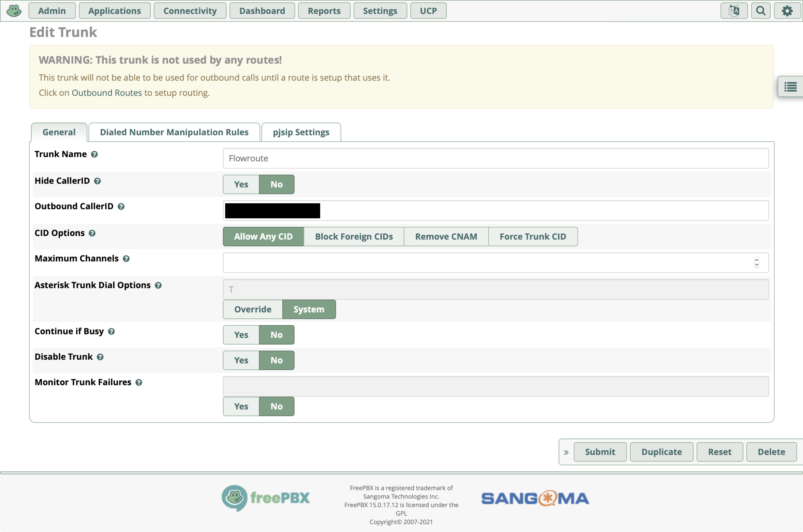Select Allow Any CID option
This screenshot has height=532, width=803.
(x=263, y=236)
